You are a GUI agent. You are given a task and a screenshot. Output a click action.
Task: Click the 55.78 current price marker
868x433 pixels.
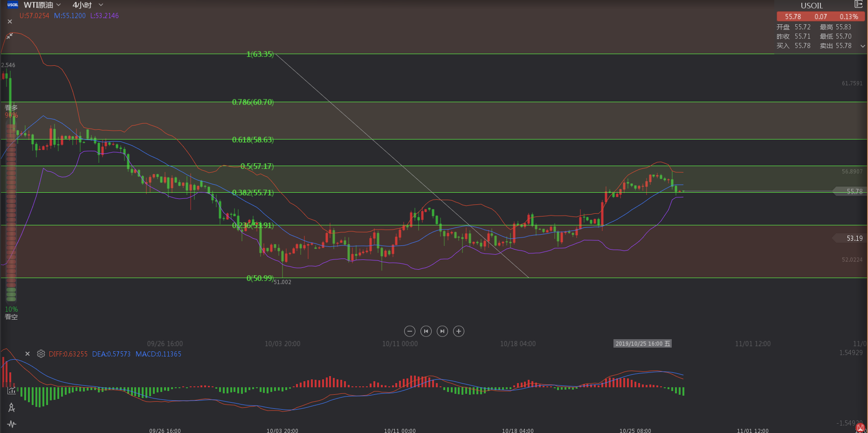(x=854, y=192)
